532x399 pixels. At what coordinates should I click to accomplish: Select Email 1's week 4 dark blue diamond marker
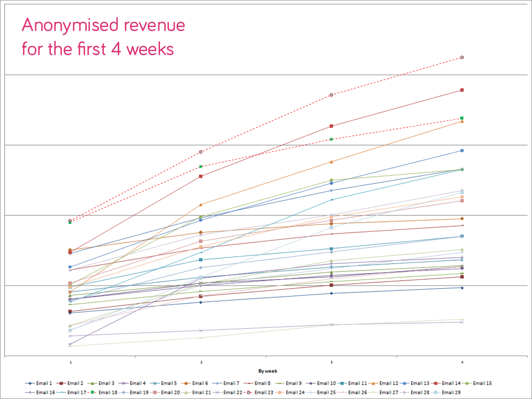tap(462, 288)
